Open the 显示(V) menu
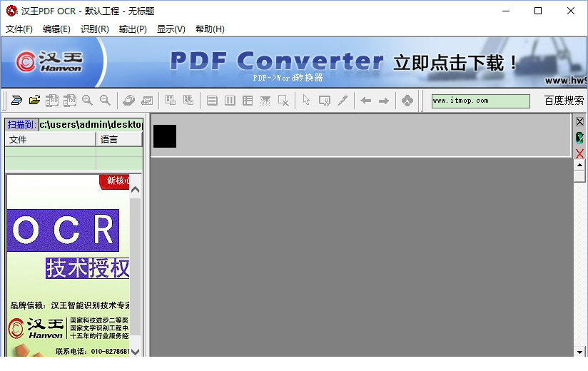This screenshot has width=588, height=371. click(171, 29)
